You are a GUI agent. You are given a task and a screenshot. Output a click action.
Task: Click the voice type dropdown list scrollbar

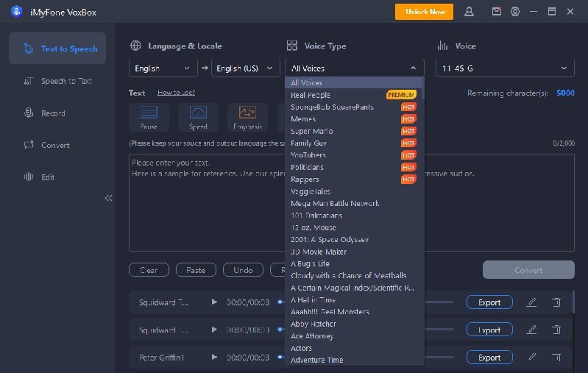pos(423,88)
